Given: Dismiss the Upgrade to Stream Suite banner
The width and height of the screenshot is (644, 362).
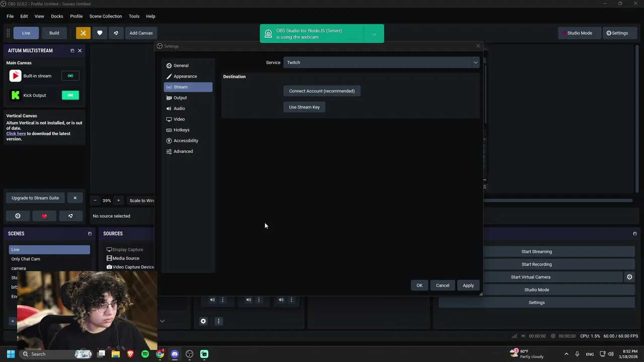Looking at the screenshot, I should coord(75,198).
